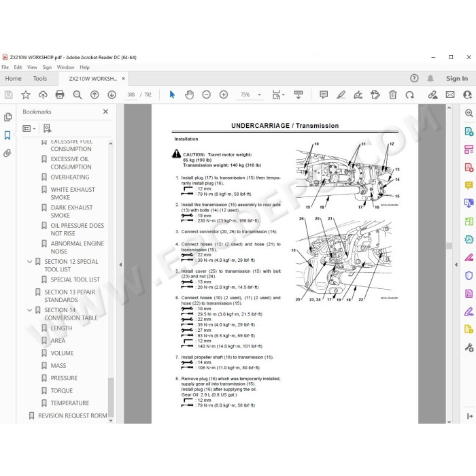
Task: Open the sign document tool
Action: coord(358,95)
